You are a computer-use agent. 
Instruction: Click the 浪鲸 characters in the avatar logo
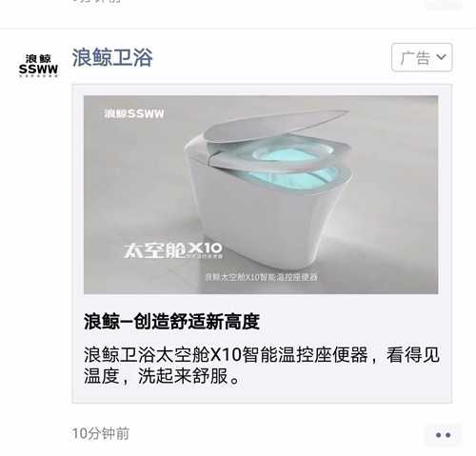[x=38, y=59]
